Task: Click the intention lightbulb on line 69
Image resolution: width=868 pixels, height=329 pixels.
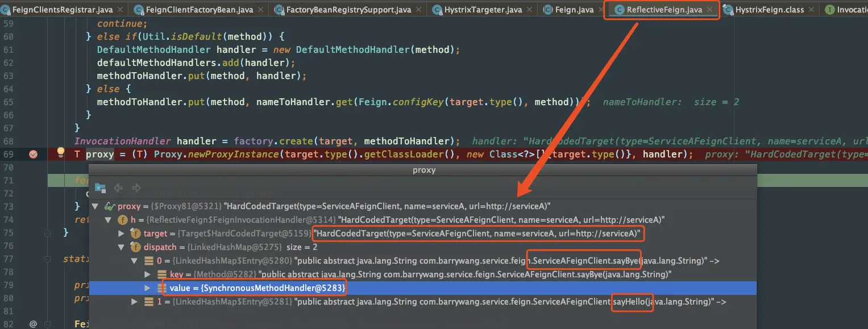Action: point(61,153)
